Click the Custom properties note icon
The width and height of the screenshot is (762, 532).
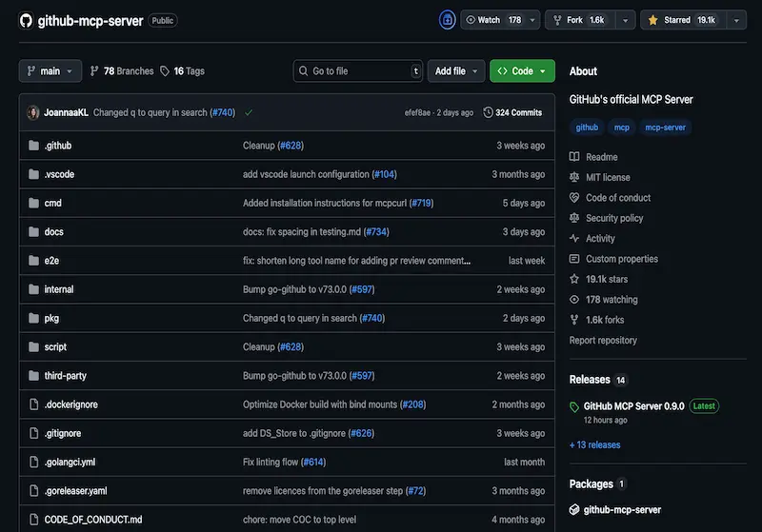tap(574, 259)
